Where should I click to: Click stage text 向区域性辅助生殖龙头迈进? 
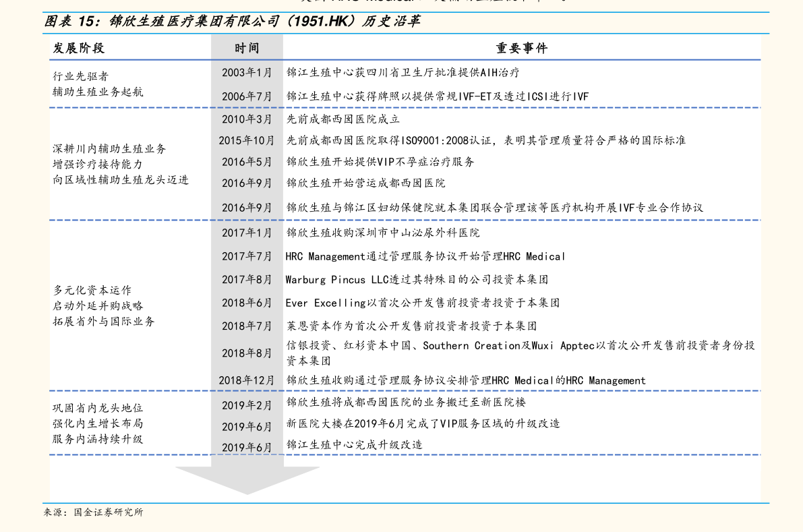coord(121,180)
